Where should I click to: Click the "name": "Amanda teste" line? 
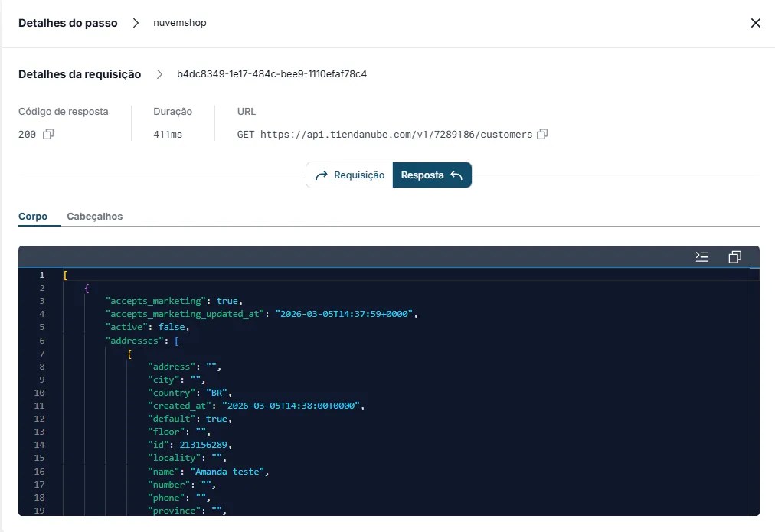(208, 472)
